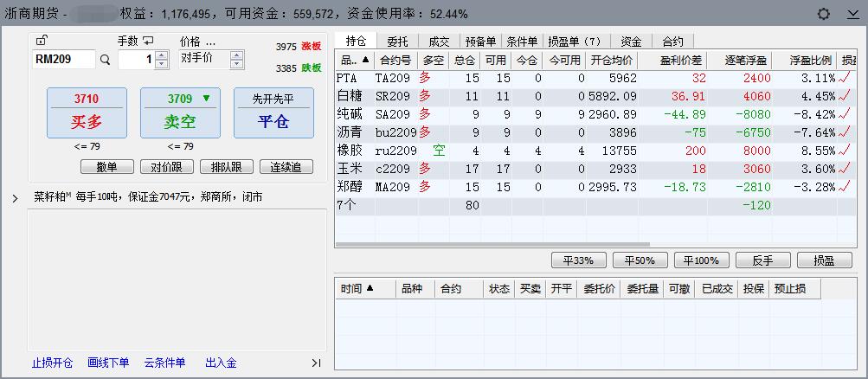The height and width of the screenshot is (379, 868).
Task: Switch to the 委托 tab
Action: tap(397, 41)
